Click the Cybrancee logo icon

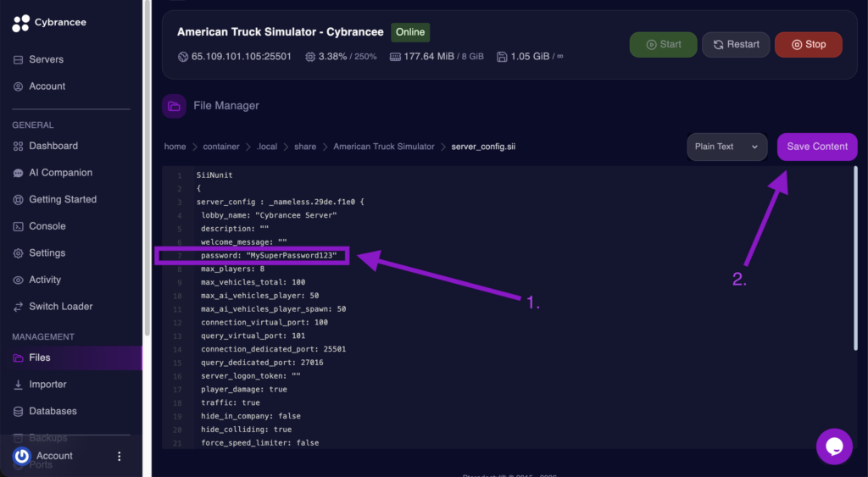21,23
